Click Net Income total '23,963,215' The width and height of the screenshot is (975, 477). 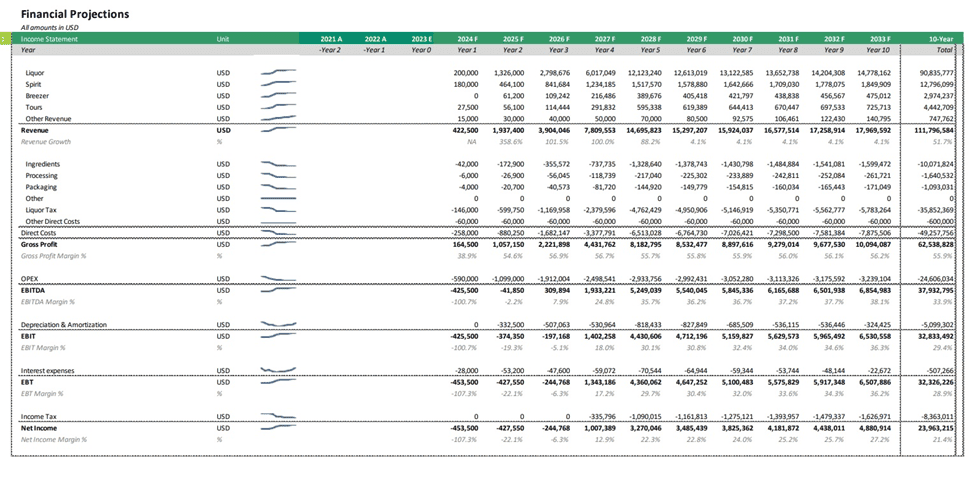click(x=936, y=428)
